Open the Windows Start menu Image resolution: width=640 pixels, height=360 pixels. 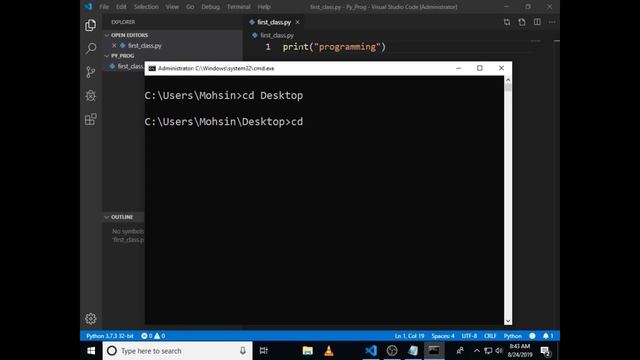[x=91, y=351]
